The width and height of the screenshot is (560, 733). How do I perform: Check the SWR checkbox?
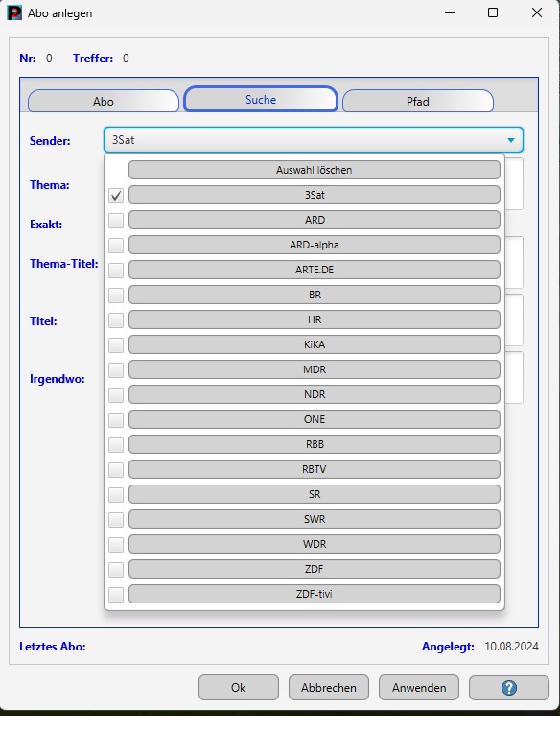coord(116,519)
